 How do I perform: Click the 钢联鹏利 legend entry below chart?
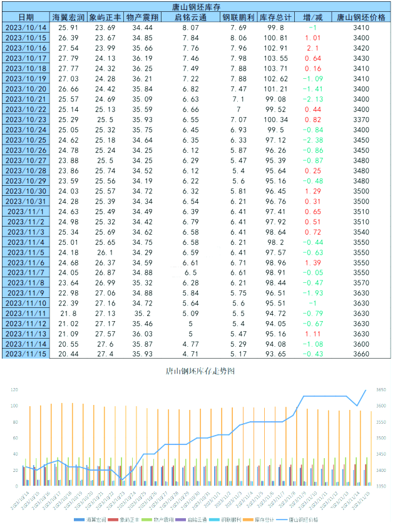(225, 519)
